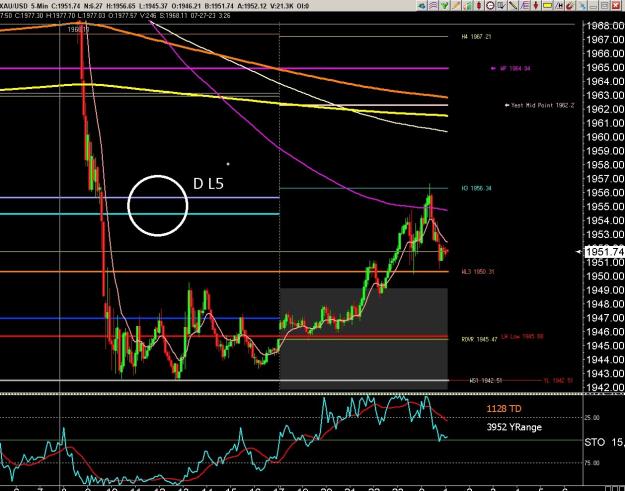This screenshot has height=491, width=625.
Task: Click the slash-H line tool icon
Action: pyautogui.click(x=559, y=6)
